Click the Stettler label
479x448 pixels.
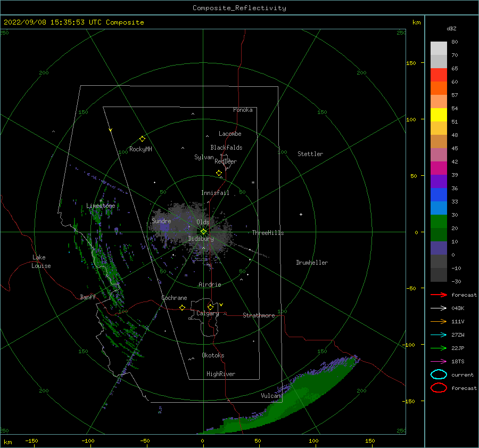click(x=310, y=154)
